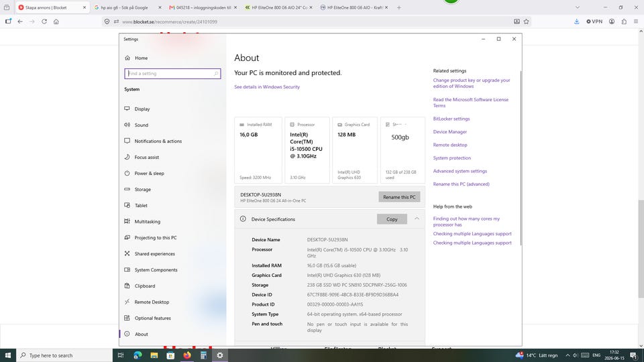Click taskbar Type here to search box
Image resolution: width=644 pixels, height=362 pixels.
(x=64, y=355)
